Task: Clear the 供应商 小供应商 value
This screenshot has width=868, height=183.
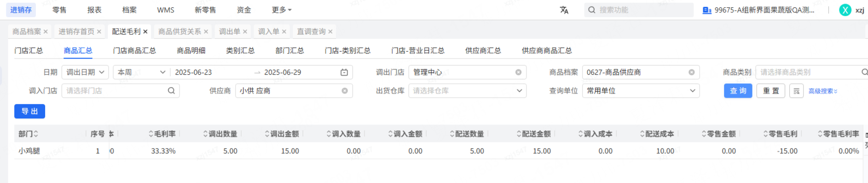Action: coord(344,91)
